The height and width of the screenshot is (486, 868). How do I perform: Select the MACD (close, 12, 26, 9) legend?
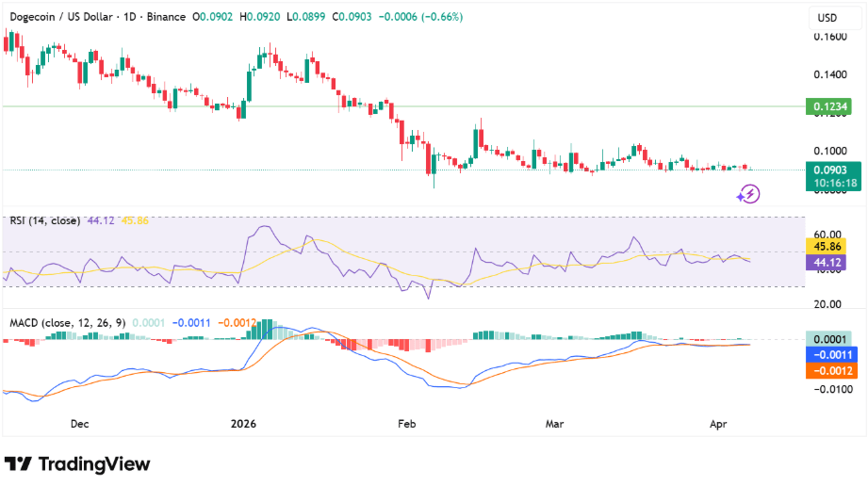68,323
